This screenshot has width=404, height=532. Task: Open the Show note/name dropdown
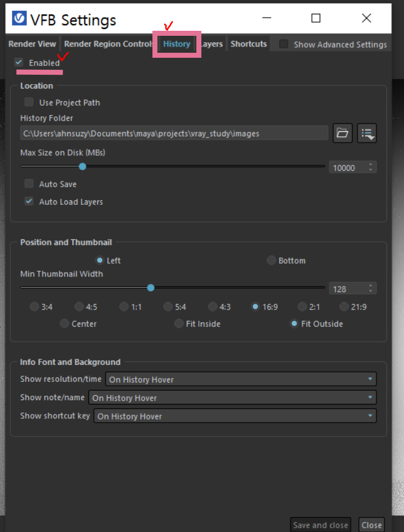pos(233,398)
